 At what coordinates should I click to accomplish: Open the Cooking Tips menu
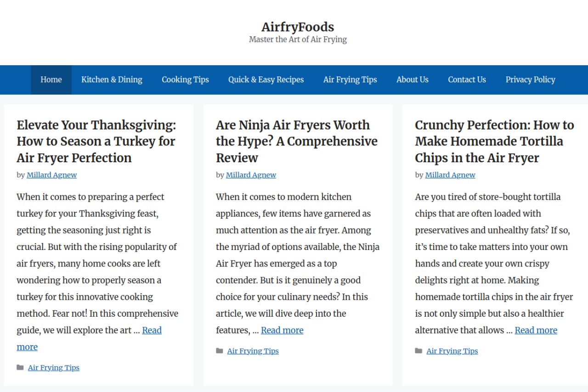click(185, 80)
